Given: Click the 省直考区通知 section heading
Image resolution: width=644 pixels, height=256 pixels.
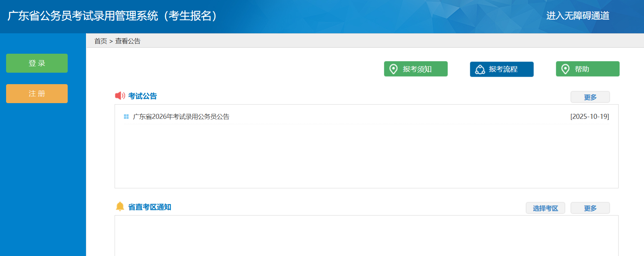Looking at the screenshot, I should 149,207.
